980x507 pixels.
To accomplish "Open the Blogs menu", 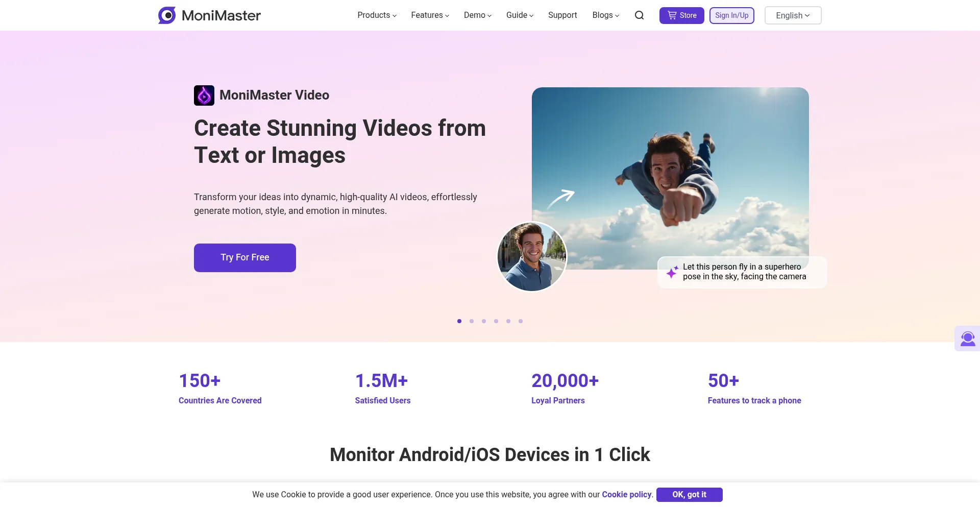I will 605,15.
